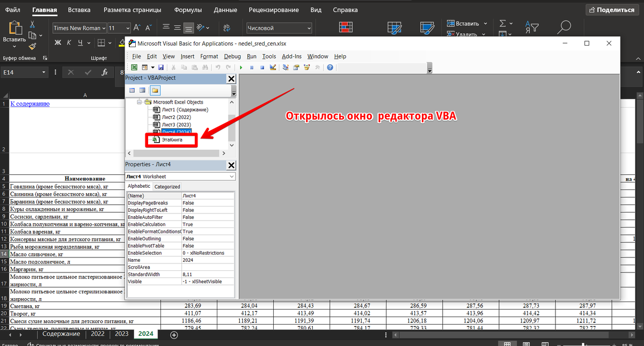Open the Числовой number format dropdown
This screenshot has width=644, height=346.
[309, 28]
